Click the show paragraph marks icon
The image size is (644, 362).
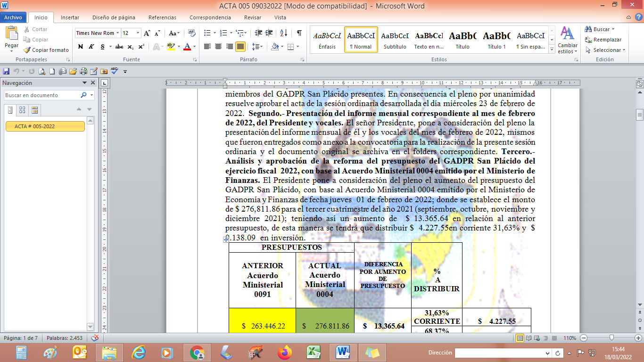(x=299, y=33)
